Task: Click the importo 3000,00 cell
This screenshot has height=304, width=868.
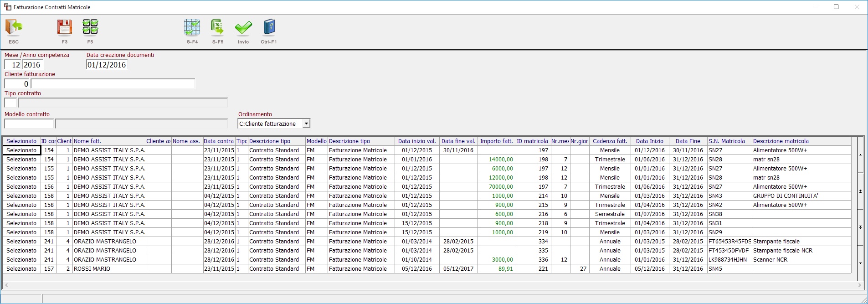Action: pyautogui.click(x=496, y=260)
